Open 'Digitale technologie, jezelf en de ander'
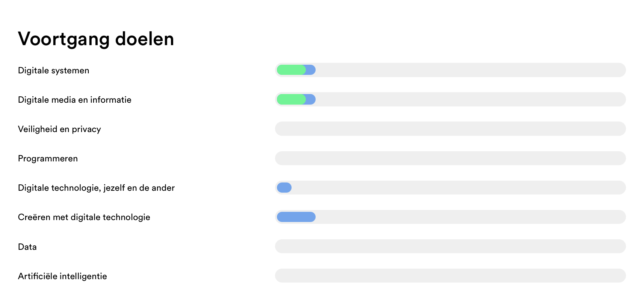Screen dimensions: 644x307 pos(96,188)
